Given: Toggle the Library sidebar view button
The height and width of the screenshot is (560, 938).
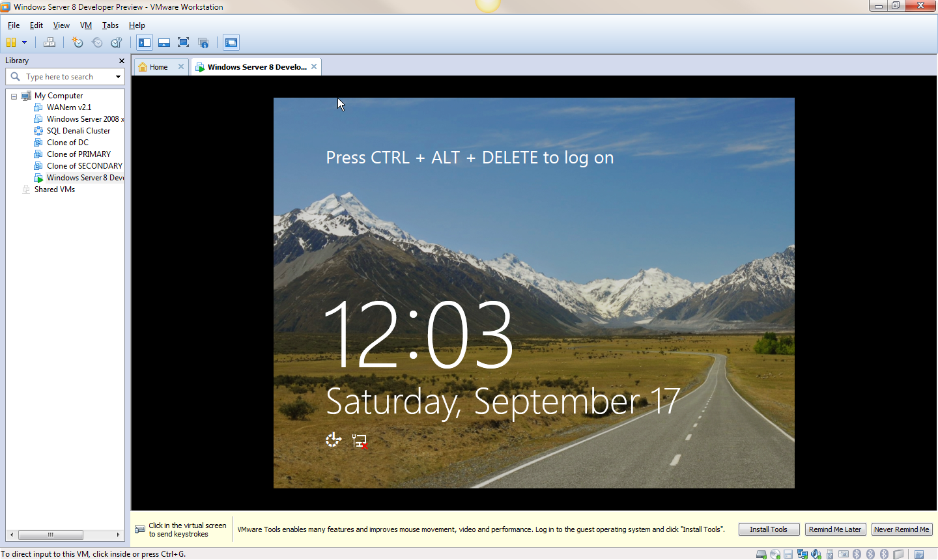Looking at the screenshot, I should tap(145, 42).
